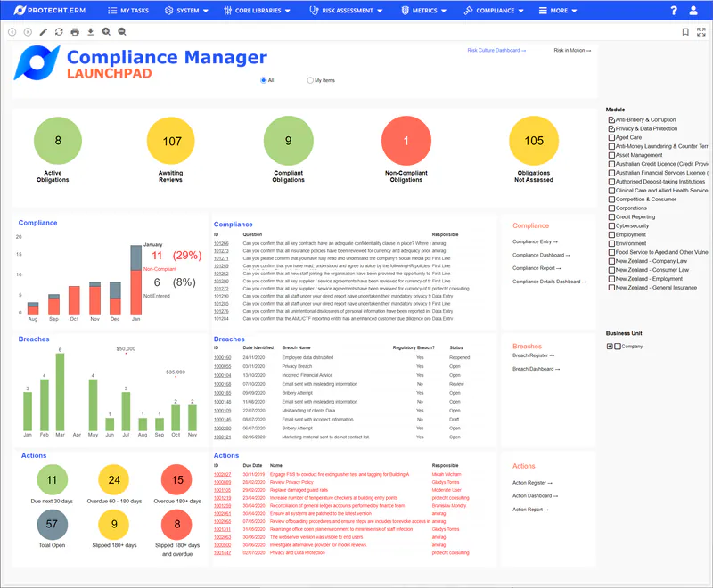Click the red Non-Compliant Obligations circle
Viewport: 713px width, 588px height.
click(x=406, y=142)
